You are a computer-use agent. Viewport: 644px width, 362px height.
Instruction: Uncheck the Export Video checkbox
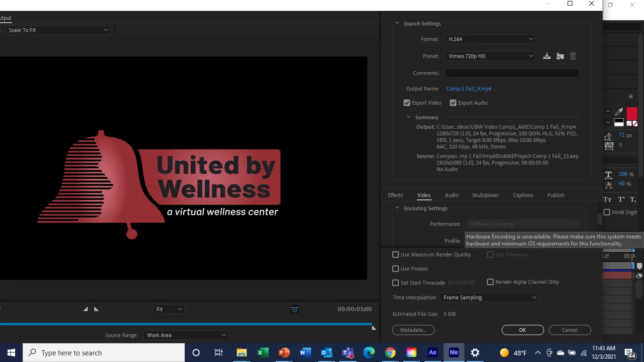click(x=406, y=103)
